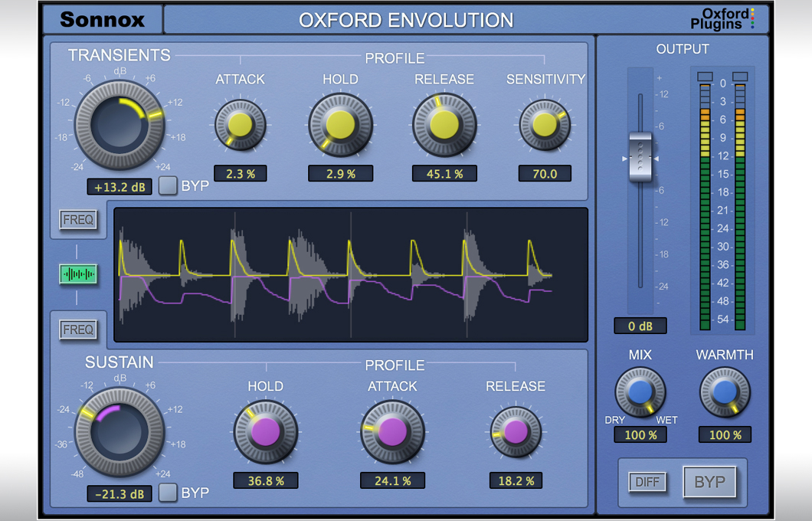Image resolution: width=812 pixels, height=521 pixels.
Task: Click the left output level meter
Action: [705, 207]
